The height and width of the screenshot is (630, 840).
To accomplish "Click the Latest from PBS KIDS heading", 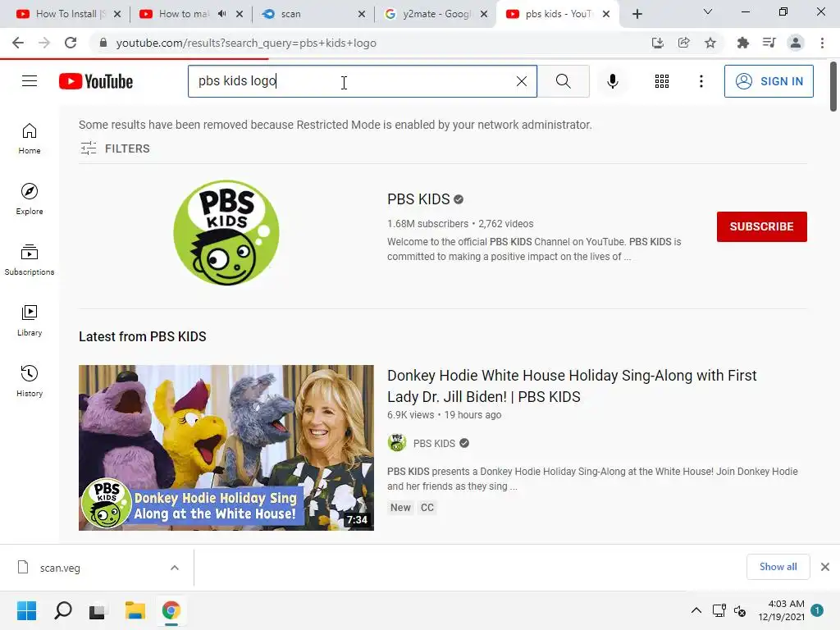I will 143,336.
